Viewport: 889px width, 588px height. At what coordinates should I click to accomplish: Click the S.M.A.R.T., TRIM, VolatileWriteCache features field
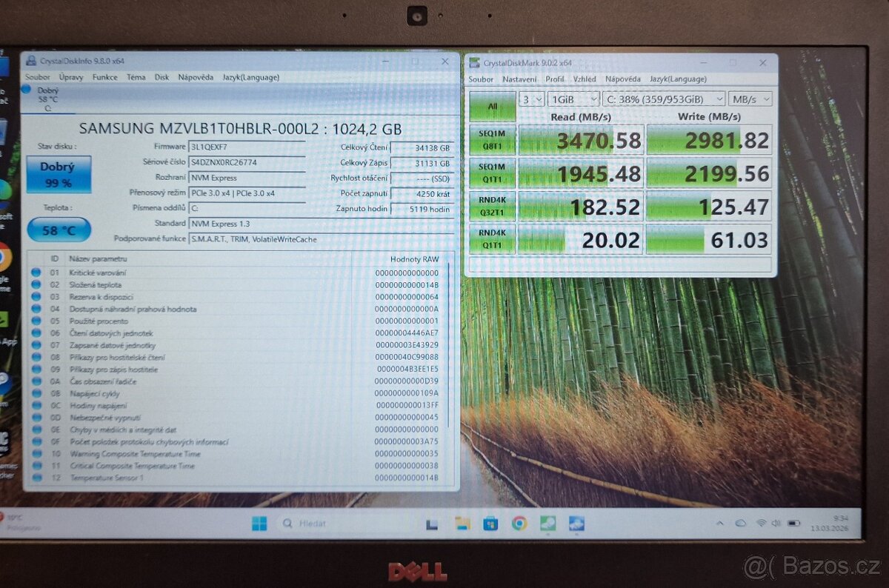(x=321, y=239)
